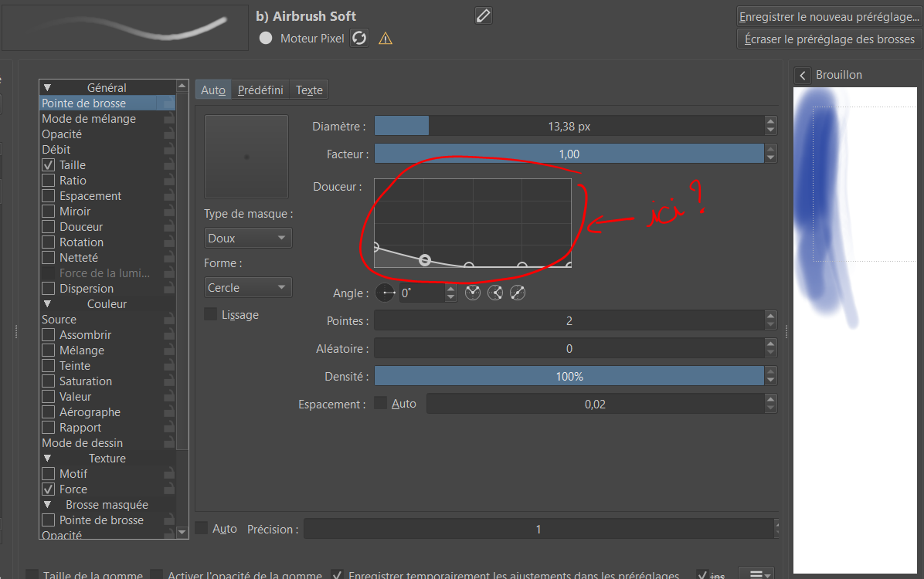Click the Diamètre slider
Screen dimensions: 924x579
coord(569,127)
